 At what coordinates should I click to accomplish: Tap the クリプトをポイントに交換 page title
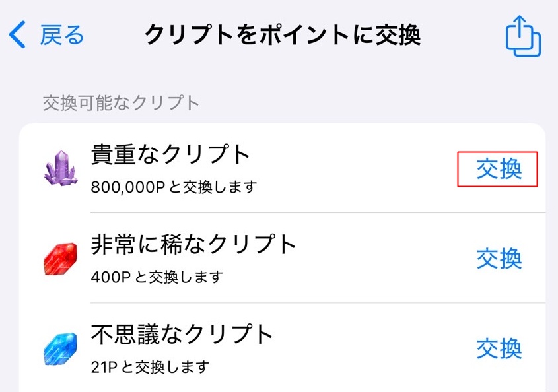pos(283,35)
